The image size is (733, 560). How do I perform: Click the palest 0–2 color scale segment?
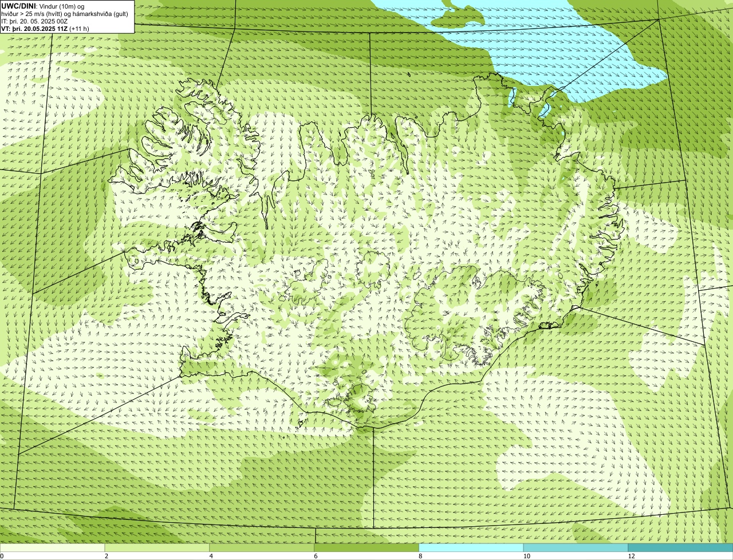click(x=52, y=548)
